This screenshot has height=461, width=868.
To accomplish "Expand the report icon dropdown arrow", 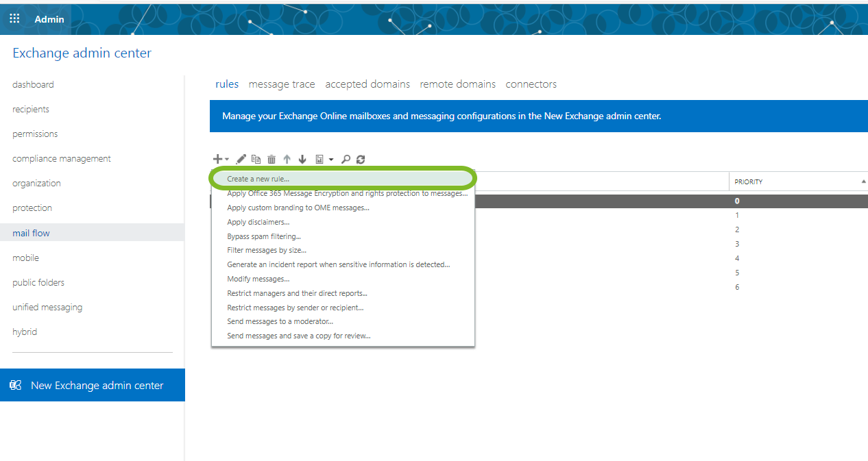I will pyautogui.click(x=331, y=160).
